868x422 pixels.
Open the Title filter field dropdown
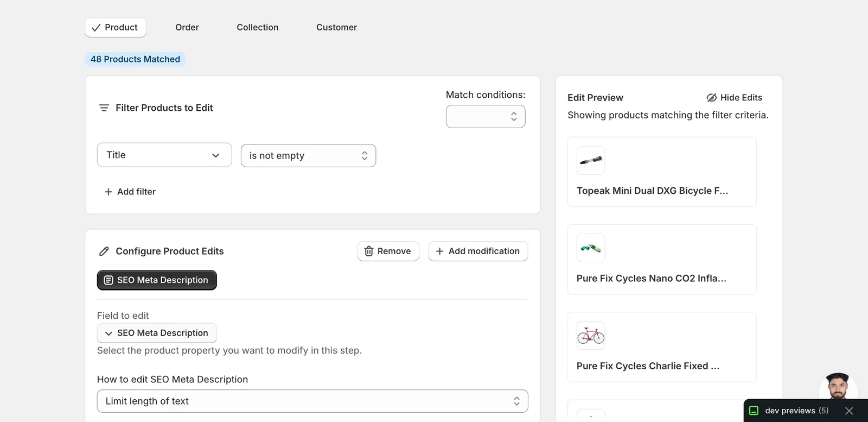(x=164, y=155)
